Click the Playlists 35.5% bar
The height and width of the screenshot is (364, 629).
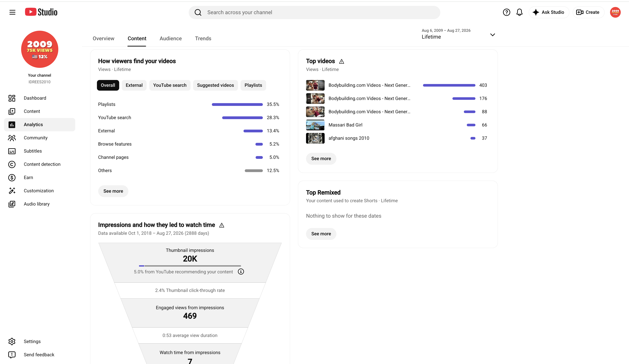click(x=237, y=104)
